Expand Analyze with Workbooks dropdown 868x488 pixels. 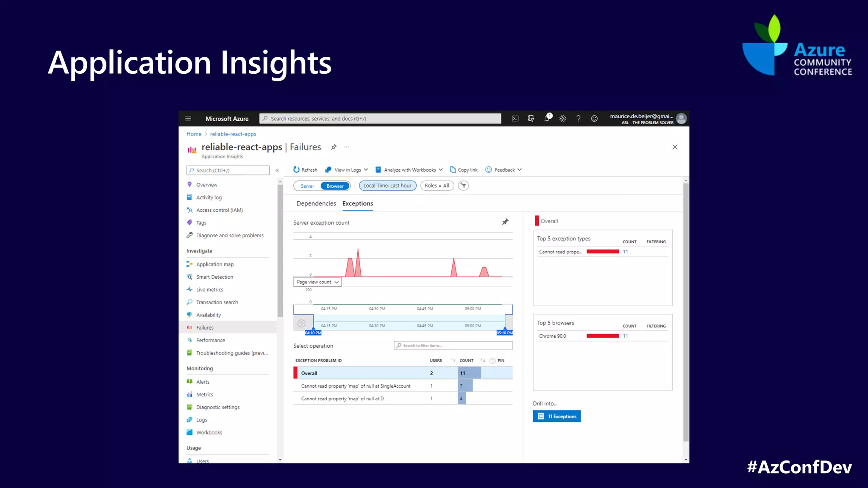click(x=409, y=170)
